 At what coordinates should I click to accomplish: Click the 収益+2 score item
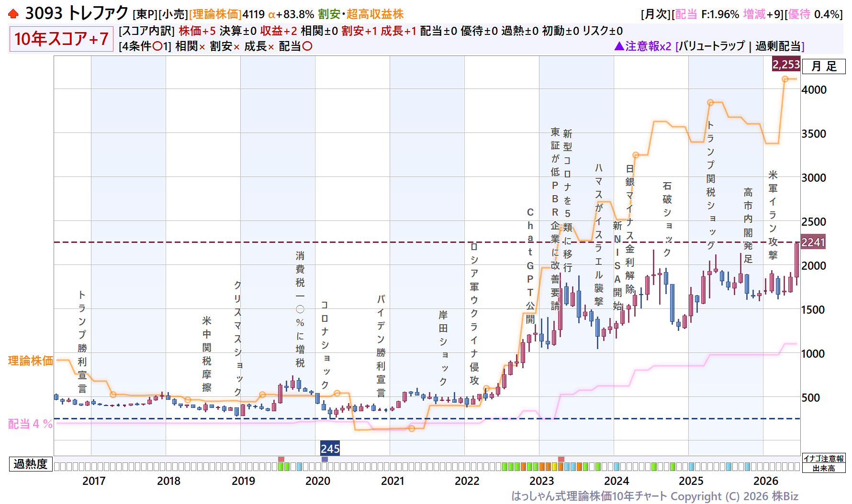(279, 31)
